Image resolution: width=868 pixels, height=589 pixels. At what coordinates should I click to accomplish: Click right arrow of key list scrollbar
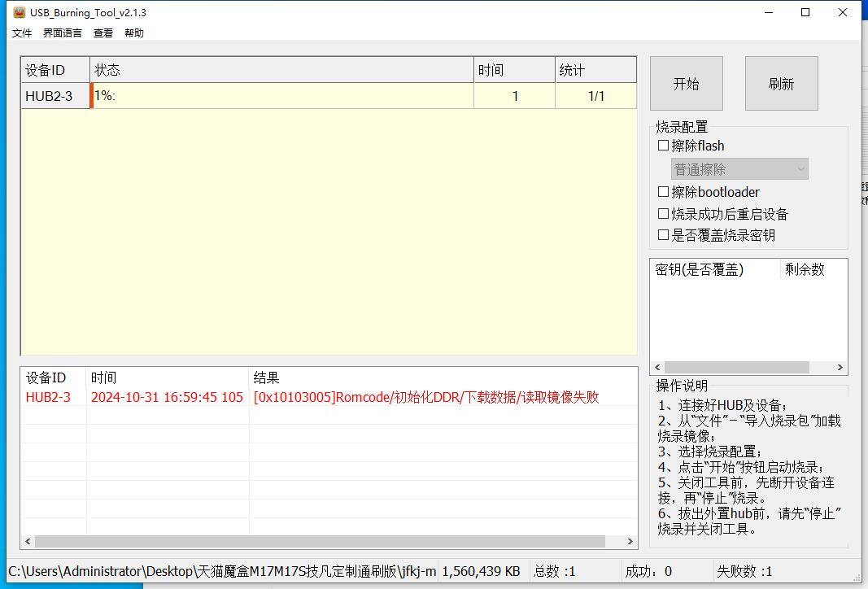[x=840, y=368]
